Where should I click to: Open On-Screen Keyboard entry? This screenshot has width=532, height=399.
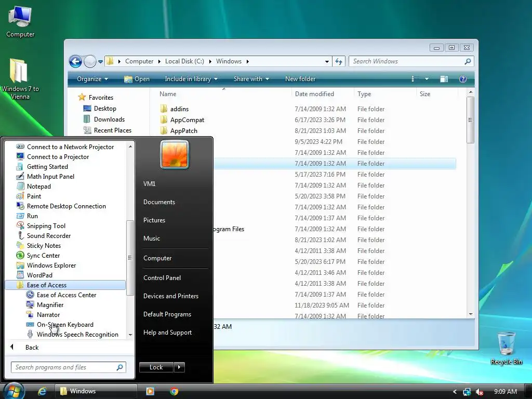tap(65, 324)
